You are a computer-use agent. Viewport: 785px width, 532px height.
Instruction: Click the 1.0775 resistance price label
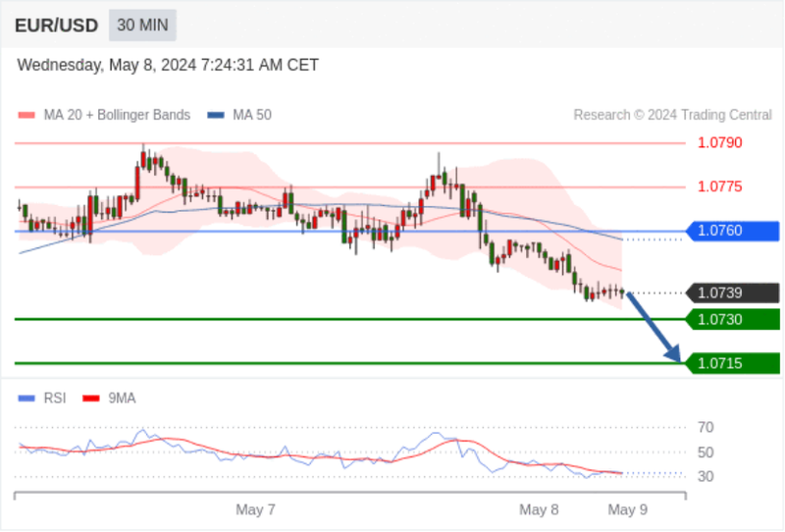(x=720, y=186)
